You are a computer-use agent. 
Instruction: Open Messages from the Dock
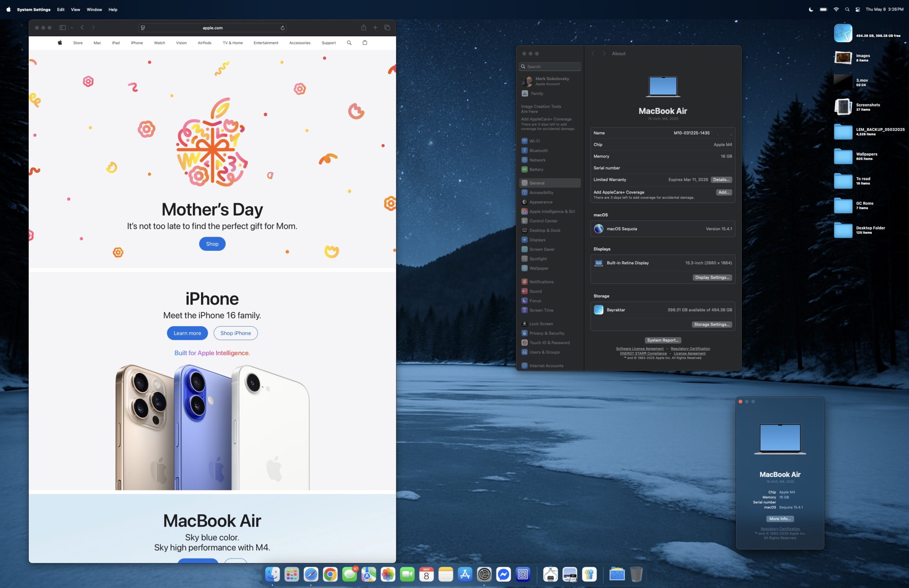click(349, 574)
